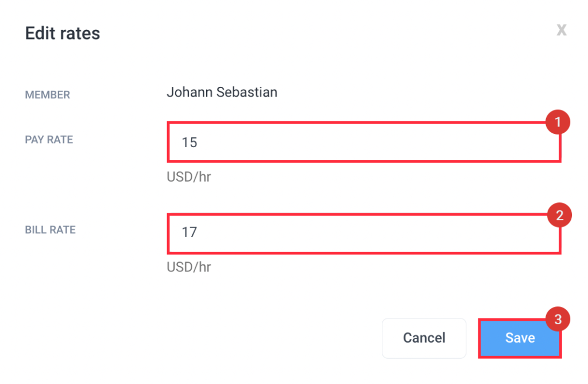Click the Edit rates dialog title
The image size is (588, 384).
pos(62,33)
